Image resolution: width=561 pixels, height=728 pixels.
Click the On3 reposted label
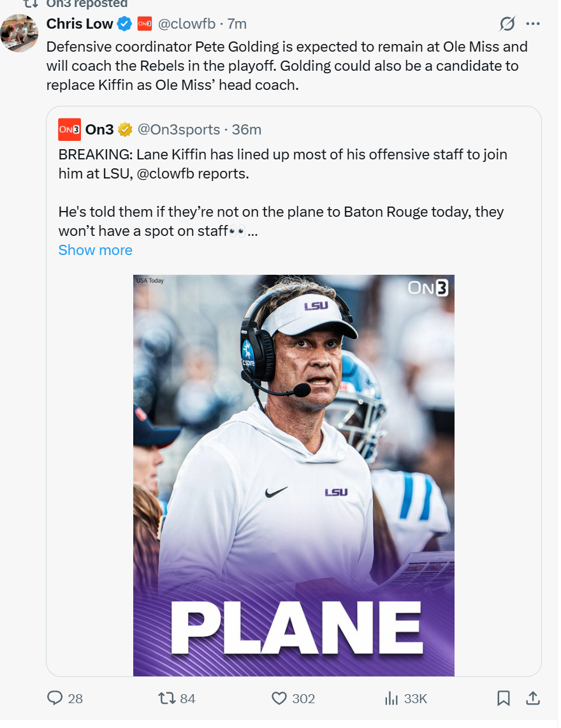pos(87,4)
